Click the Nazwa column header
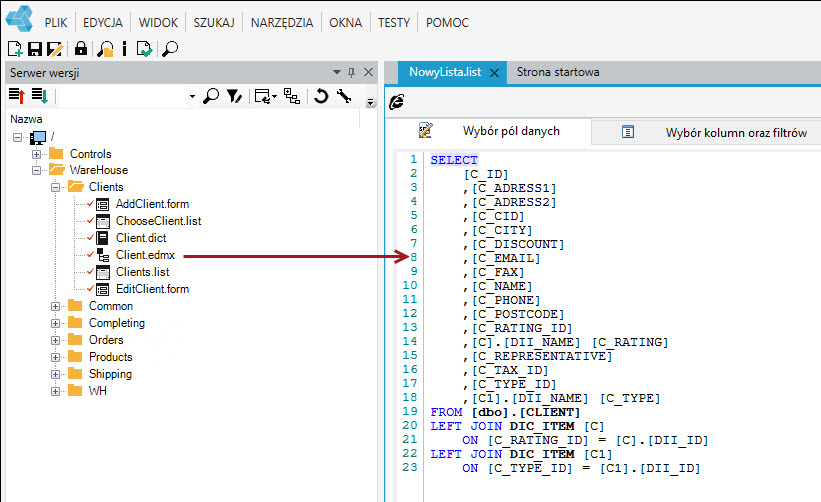This screenshot has height=502, width=821. coord(26,119)
